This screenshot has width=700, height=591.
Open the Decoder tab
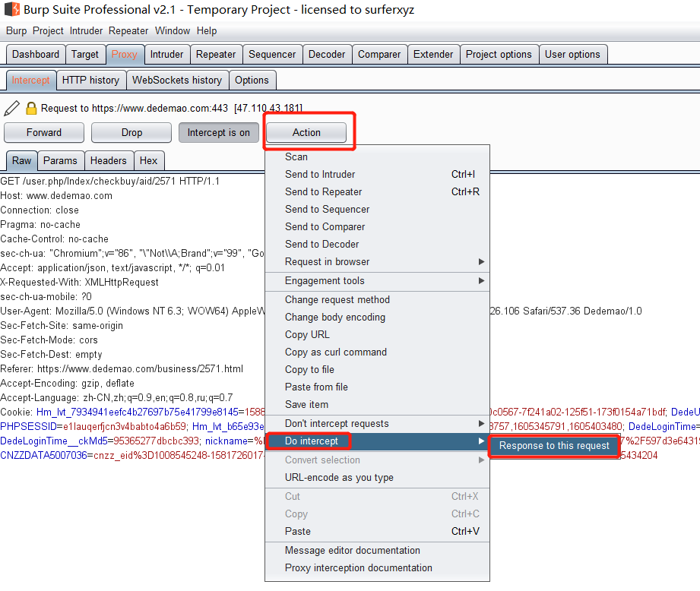point(327,55)
